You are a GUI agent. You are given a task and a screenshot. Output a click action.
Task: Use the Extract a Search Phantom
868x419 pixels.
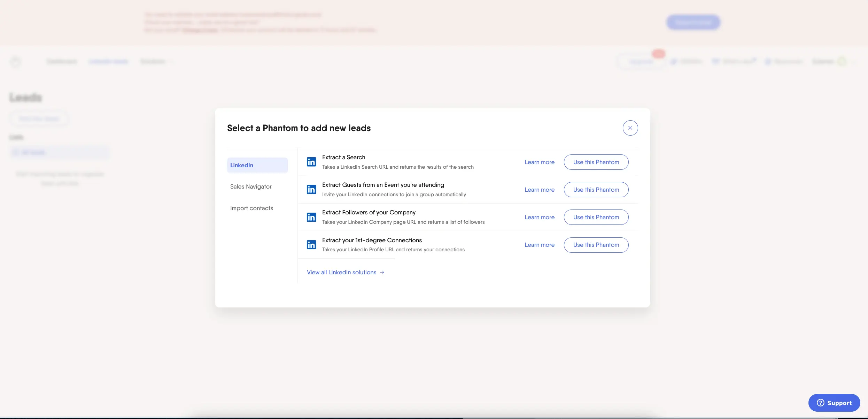tap(596, 162)
